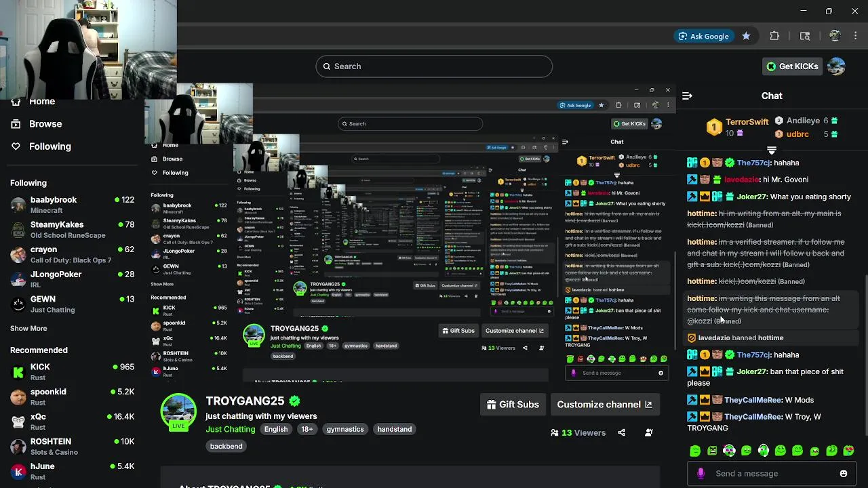This screenshot has height=488, width=868.
Task: Focus the Kick Search field
Action: coord(434,66)
